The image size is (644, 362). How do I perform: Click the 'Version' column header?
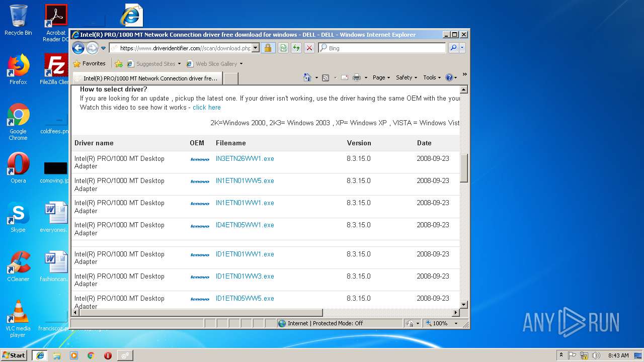[359, 143]
